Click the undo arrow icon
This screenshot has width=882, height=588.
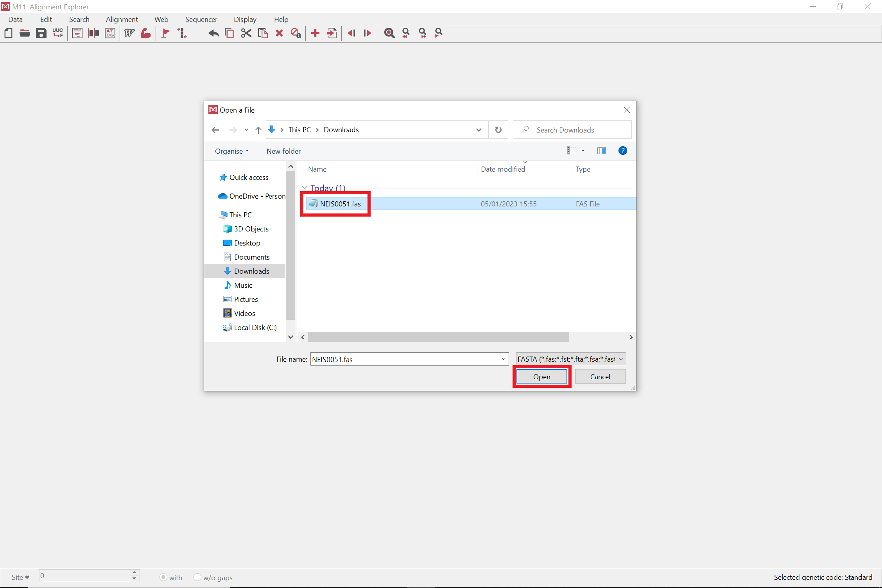(x=213, y=33)
